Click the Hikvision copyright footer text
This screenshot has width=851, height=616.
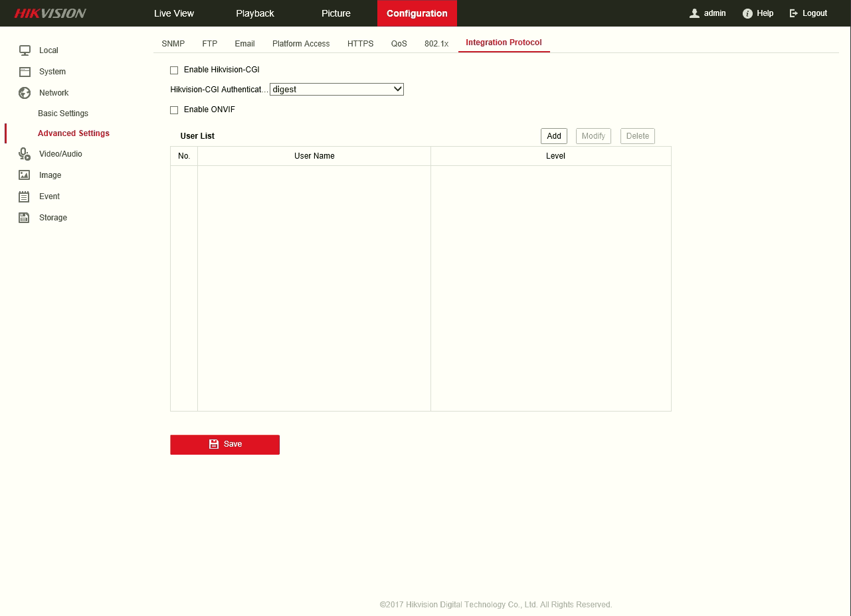click(496, 605)
